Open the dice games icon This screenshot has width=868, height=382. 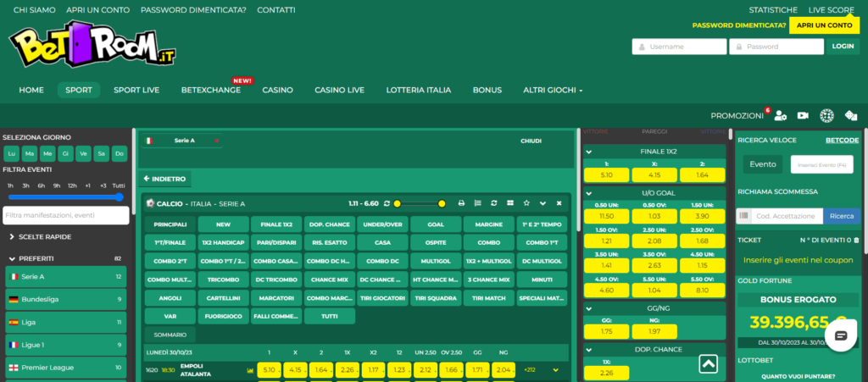click(x=851, y=115)
